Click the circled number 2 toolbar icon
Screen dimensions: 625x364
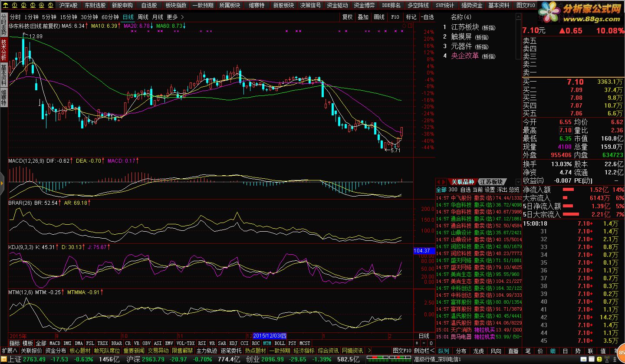[23, 5]
